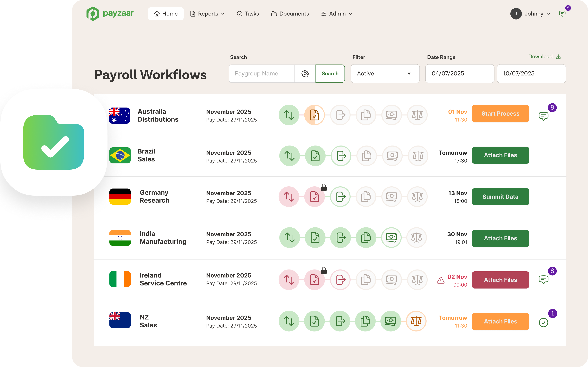Viewport: 588px width, 367px height.
Task: Click the J avatar circle
Action: [x=516, y=14]
